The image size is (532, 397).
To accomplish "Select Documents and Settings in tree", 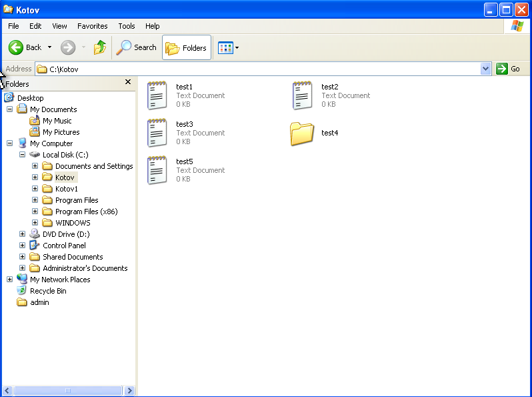I will (x=94, y=166).
